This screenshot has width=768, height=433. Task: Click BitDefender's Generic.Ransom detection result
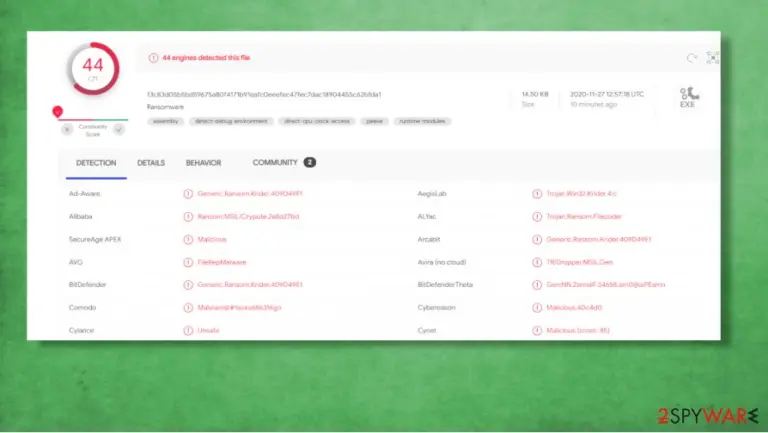[x=250, y=285]
